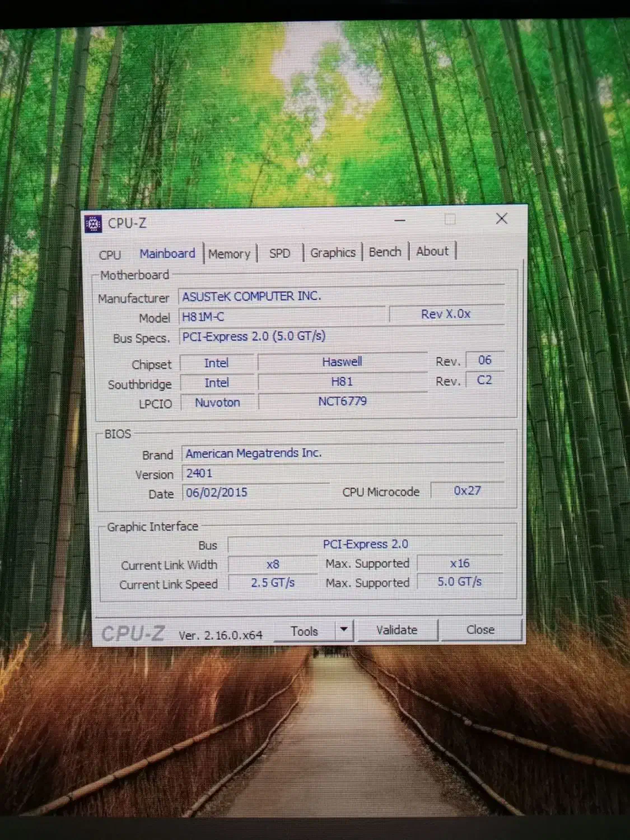This screenshot has width=630, height=840.
Task: Click the max supported width x16
Action: (460, 563)
